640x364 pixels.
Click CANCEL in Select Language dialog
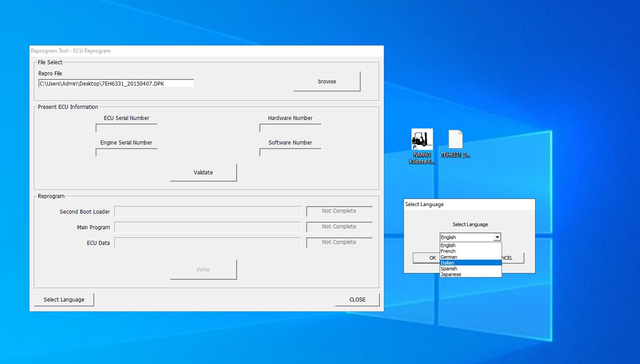513,258
